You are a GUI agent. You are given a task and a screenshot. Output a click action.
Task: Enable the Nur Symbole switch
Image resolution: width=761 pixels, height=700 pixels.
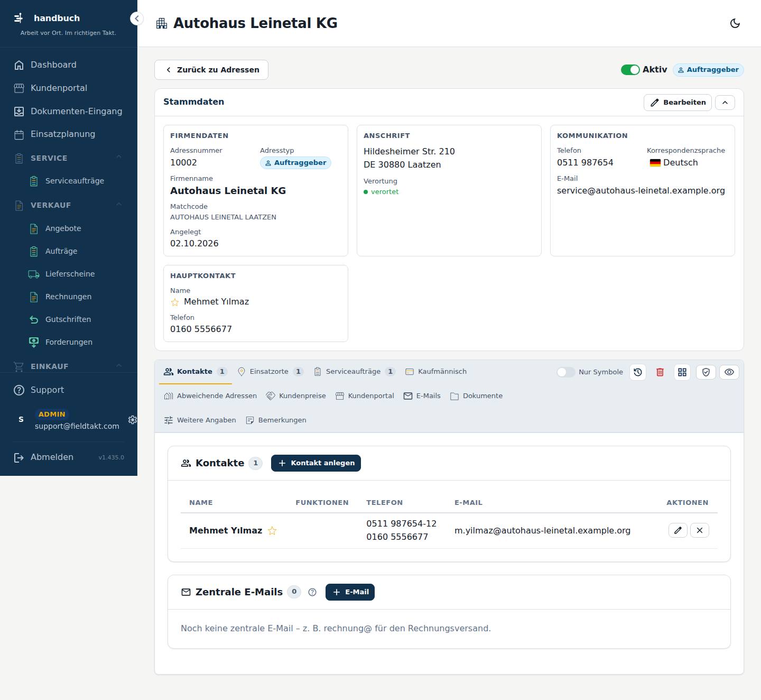coord(565,372)
